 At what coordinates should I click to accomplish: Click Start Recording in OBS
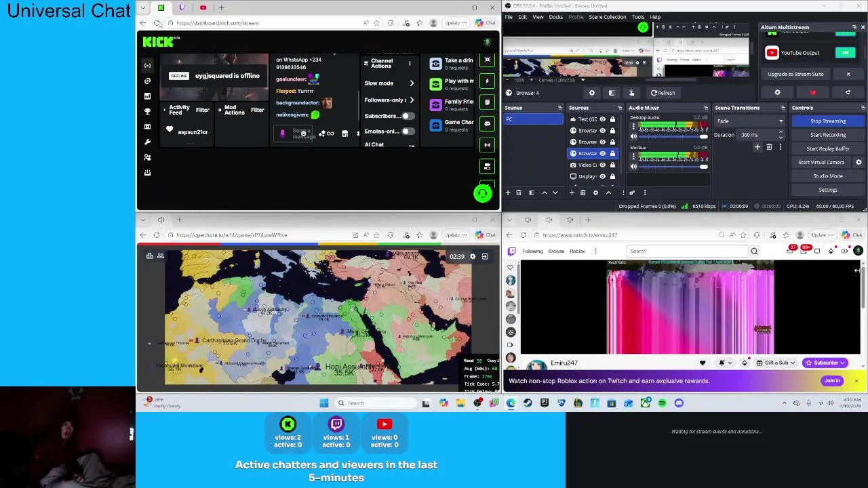click(x=828, y=135)
